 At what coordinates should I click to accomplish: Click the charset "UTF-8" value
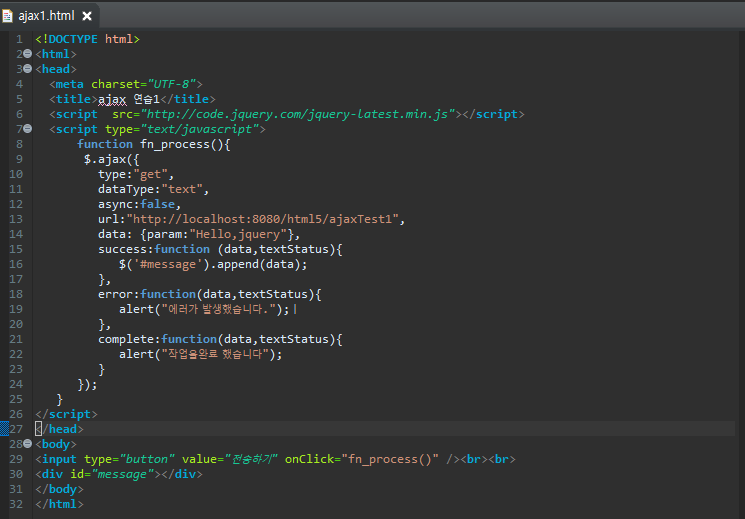pos(172,84)
